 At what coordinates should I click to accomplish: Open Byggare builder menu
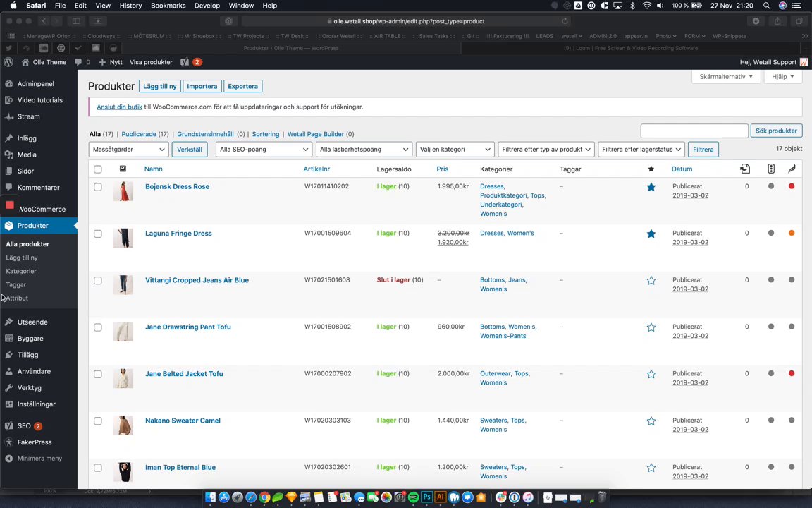point(30,339)
